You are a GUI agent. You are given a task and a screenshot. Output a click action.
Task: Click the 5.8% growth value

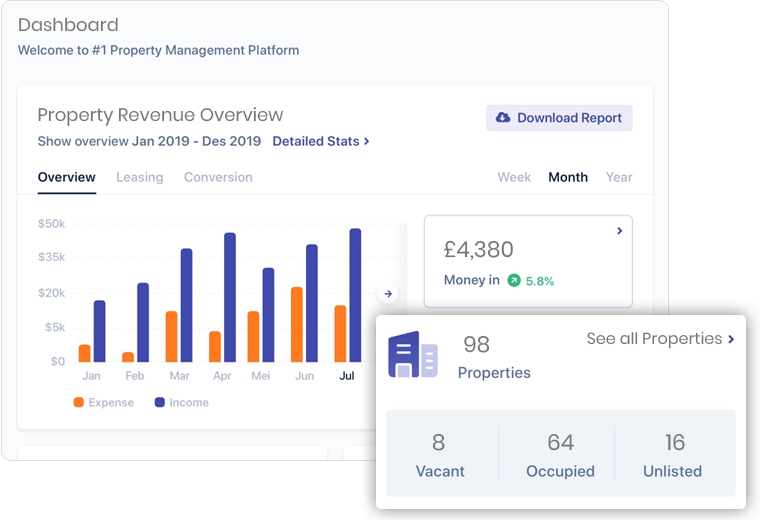pyautogui.click(x=540, y=281)
